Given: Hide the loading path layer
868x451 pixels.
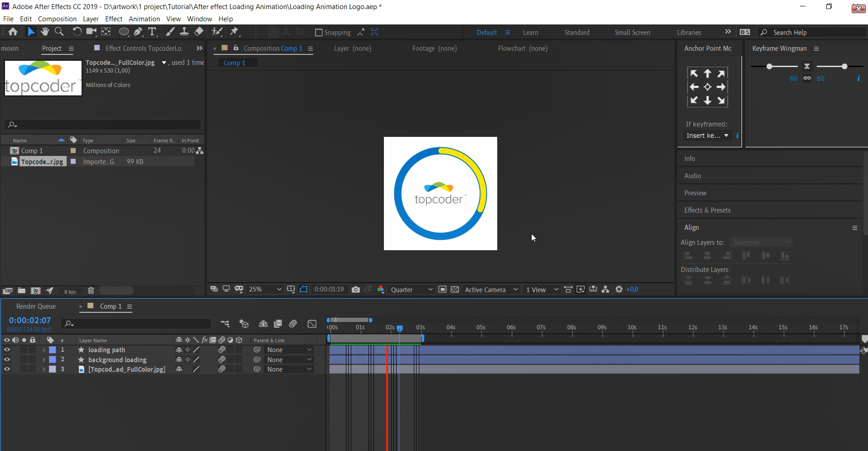Looking at the screenshot, I should pyautogui.click(x=7, y=349).
